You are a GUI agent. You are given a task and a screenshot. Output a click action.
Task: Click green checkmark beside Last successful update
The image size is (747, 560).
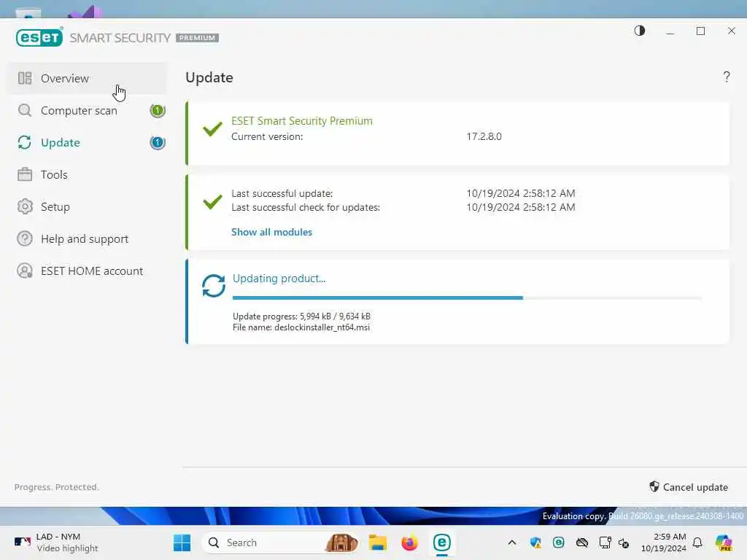click(212, 202)
